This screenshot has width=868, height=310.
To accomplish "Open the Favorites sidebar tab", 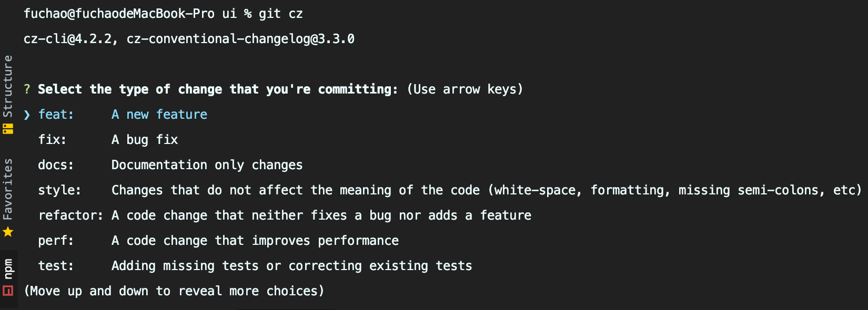I will (x=8, y=189).
